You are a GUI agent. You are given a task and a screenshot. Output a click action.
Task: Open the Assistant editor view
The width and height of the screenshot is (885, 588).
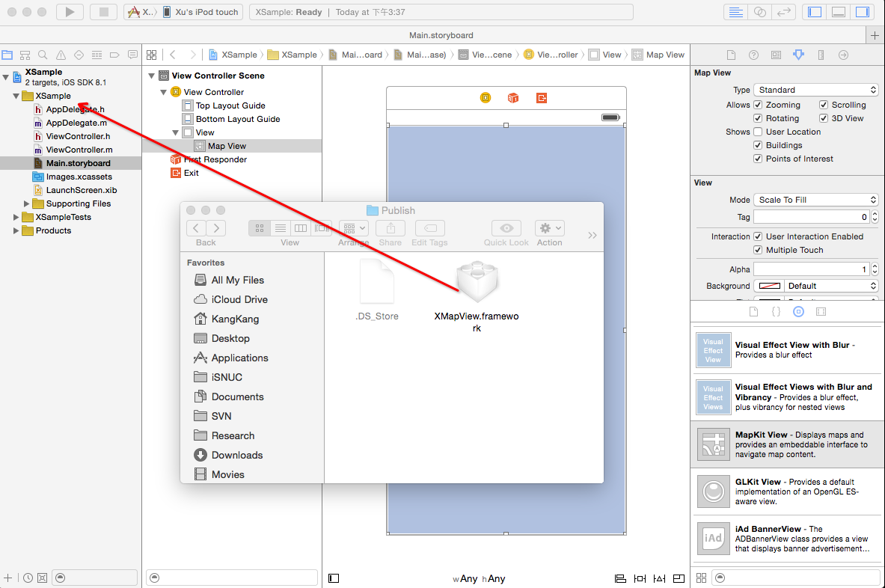[760, 12]
